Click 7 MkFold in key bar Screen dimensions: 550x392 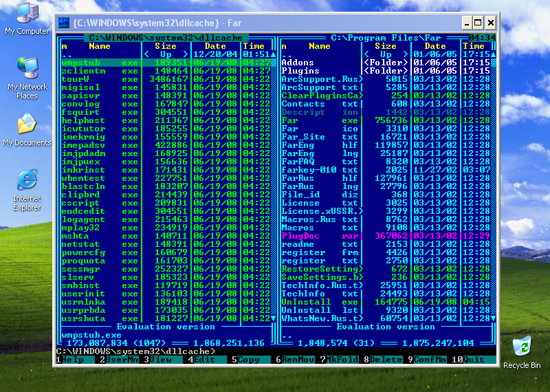pyautogui.click(x=339, y=360)
